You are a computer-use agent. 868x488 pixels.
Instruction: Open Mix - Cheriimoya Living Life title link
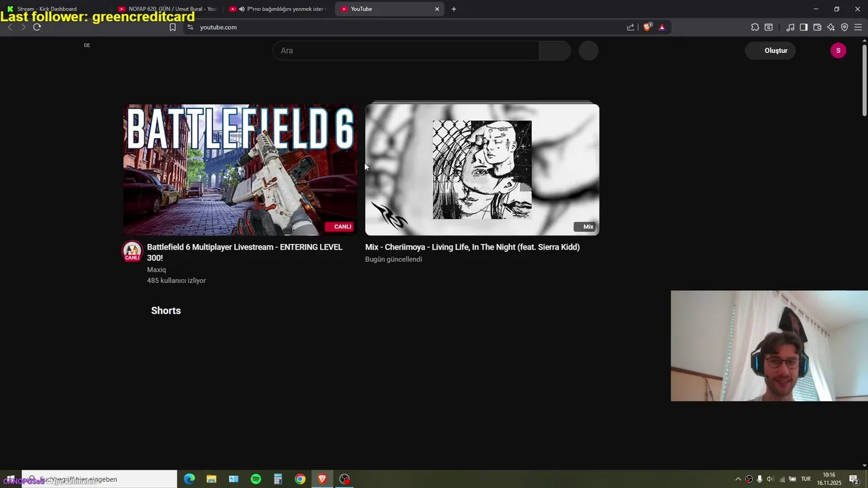pos(473,247)
